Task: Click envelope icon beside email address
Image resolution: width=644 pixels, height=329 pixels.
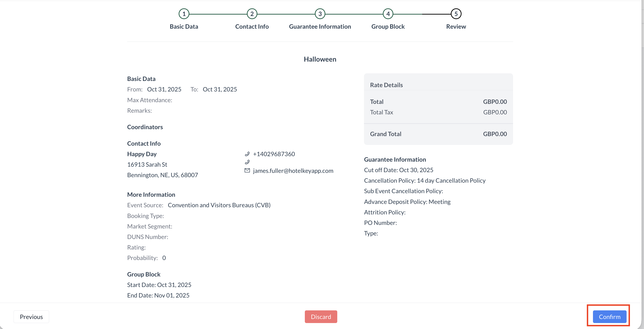Action: [247, 171]
